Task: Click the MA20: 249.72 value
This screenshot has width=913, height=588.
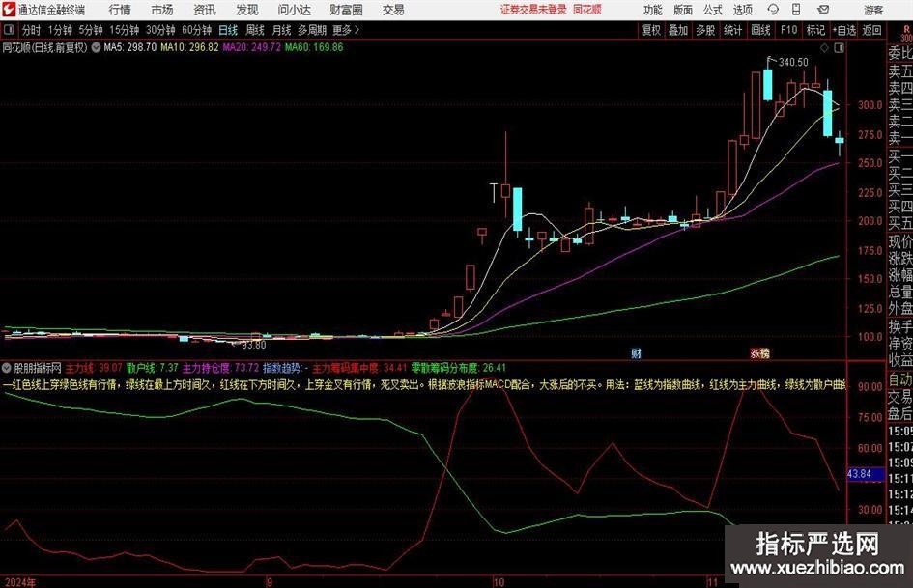Action: tap(251, 47)
